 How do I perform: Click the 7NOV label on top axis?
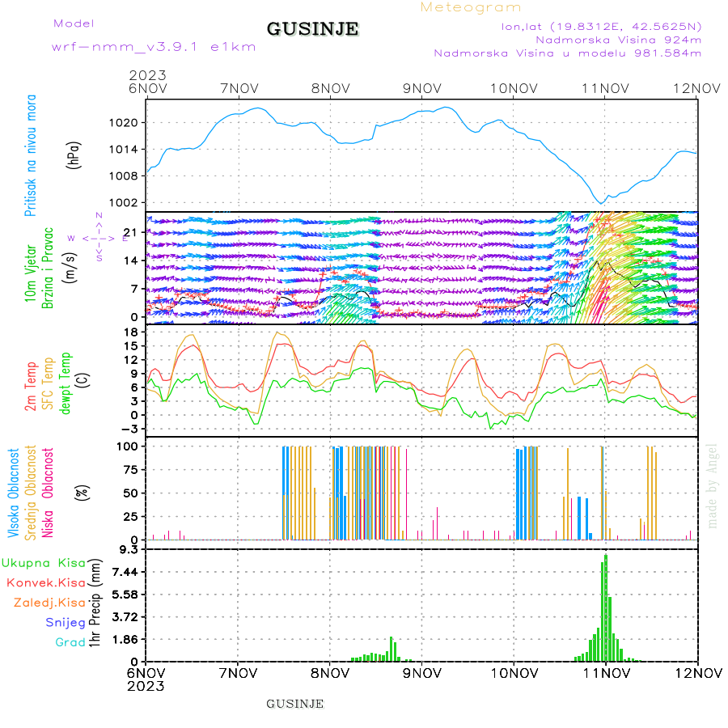pyautogui.click(x=239, y=88)
